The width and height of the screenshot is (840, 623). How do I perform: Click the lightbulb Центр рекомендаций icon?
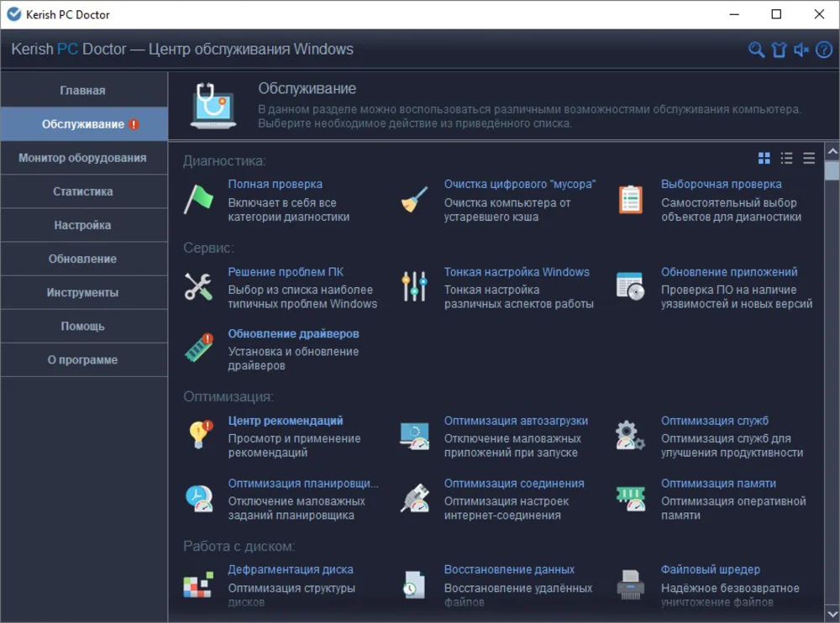point(199,435)
